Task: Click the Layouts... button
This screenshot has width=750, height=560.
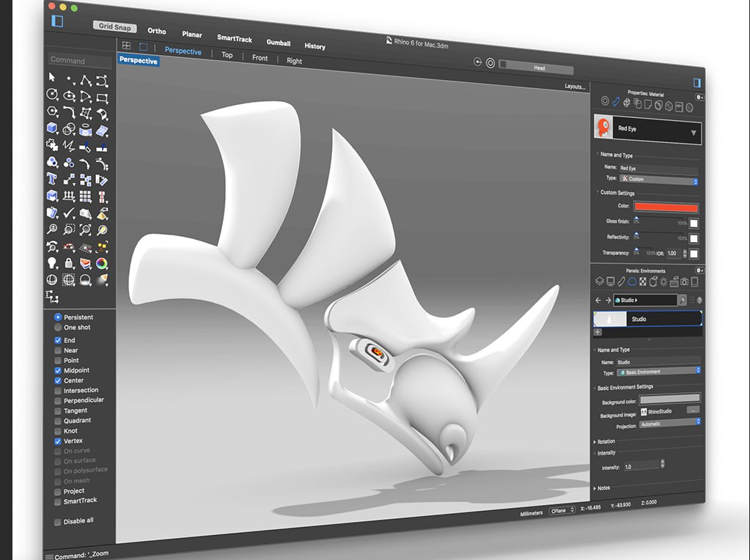Action: 575,86
